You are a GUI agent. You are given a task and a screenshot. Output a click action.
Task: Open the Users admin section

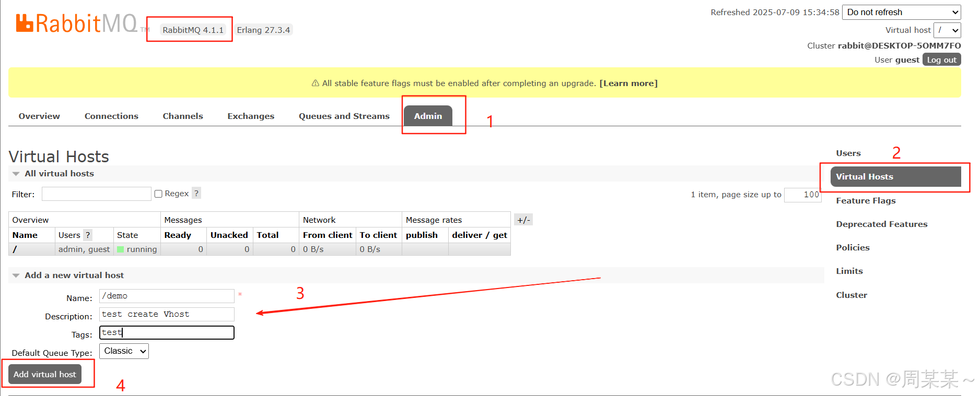[x=848, y=153]
